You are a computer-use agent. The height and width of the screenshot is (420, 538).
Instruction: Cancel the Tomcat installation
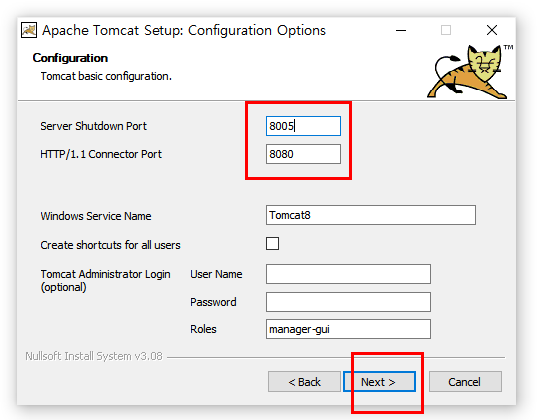coord(465,382)
